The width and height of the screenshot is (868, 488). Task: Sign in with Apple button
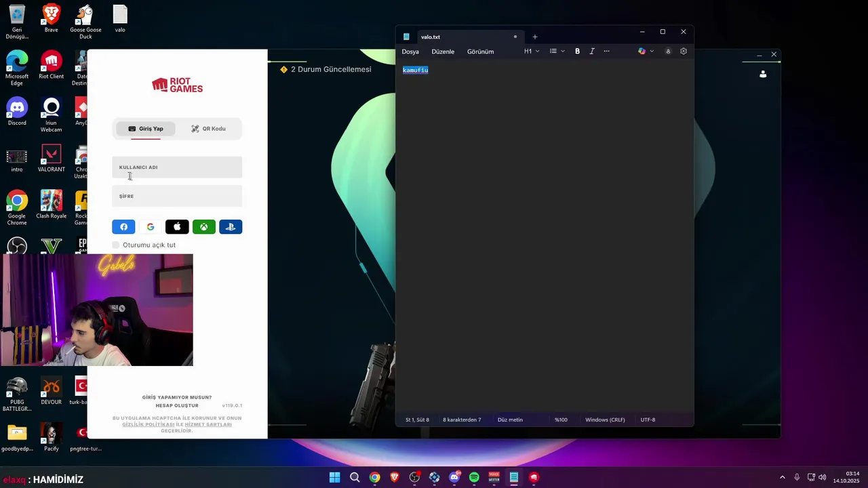(177, 227)
